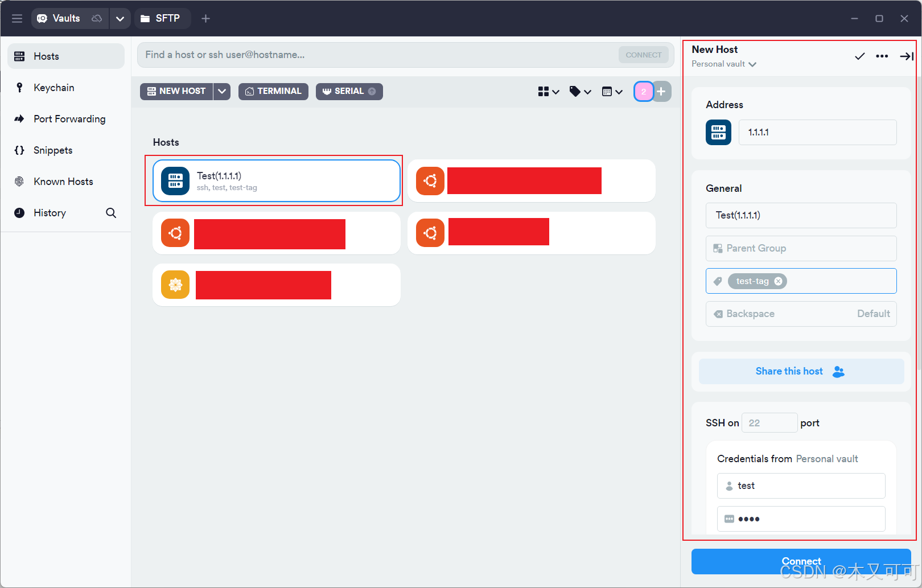This screenshot has height=588, width=922.
Task: Click the pink user avatar badge
Action: (644, 92)
